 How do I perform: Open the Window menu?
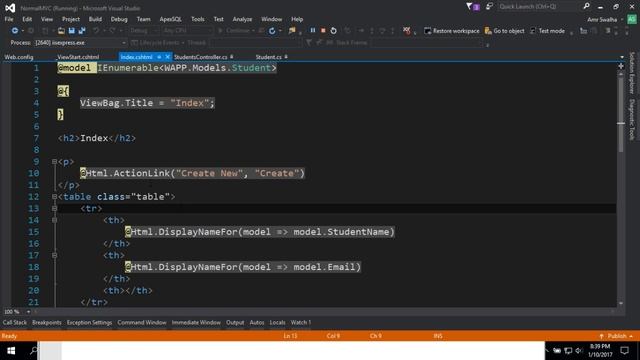tap(271, 19)
